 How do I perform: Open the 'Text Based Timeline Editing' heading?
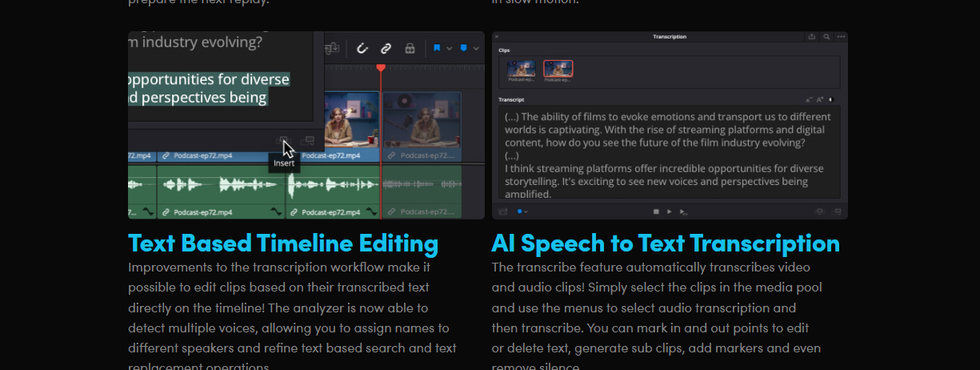283,243
